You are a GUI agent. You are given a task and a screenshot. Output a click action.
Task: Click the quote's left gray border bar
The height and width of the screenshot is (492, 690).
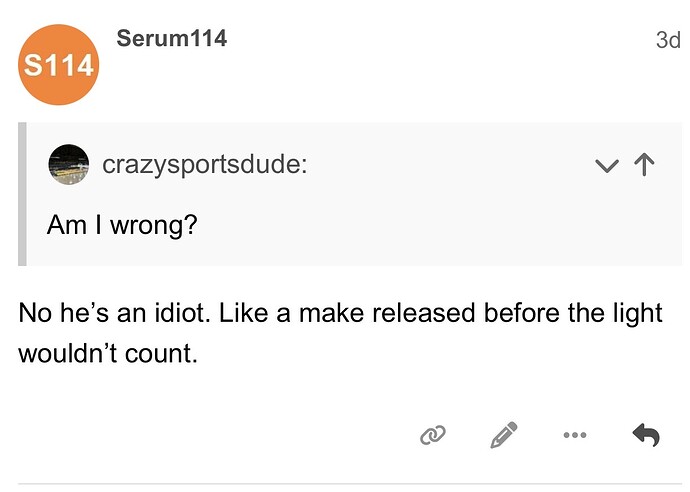point(22,194)
